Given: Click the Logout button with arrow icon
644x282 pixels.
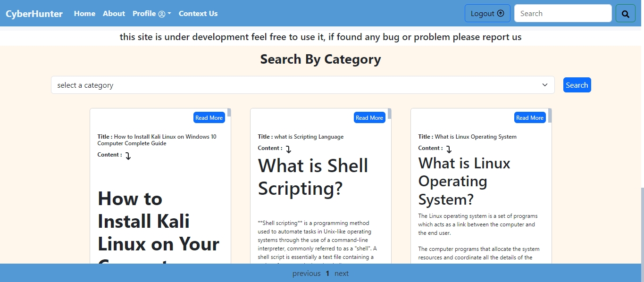Looking at the screenshot, I should click(487, 13).
